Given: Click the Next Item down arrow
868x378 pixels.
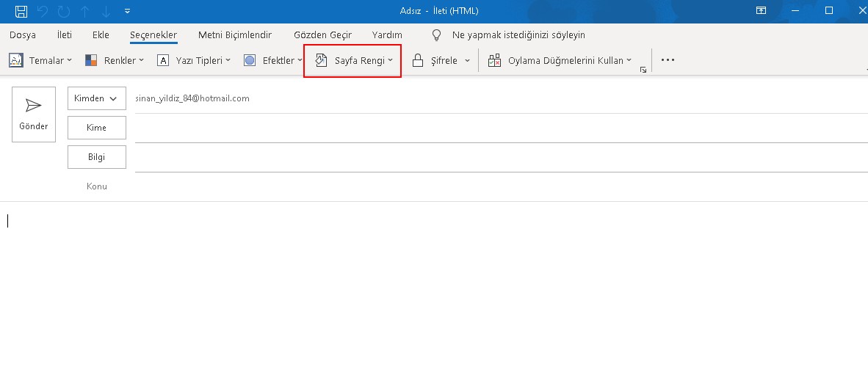Looking at the screenshot, I should tap(106, 11).
